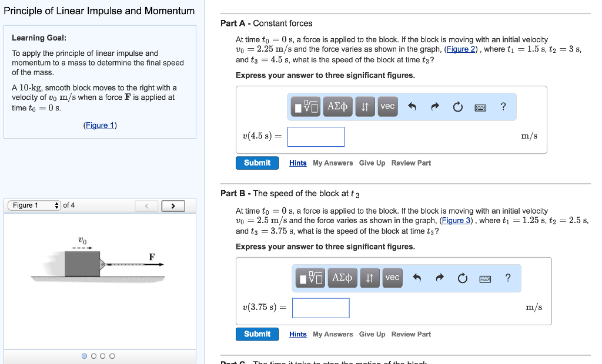
Task: Click the redo arrow in Part B toolbar
Action: tap(439, 278)
